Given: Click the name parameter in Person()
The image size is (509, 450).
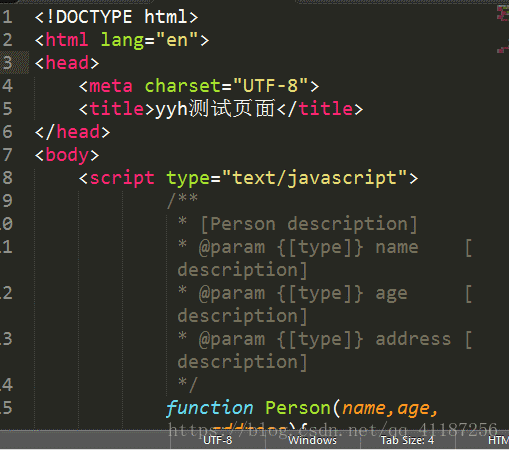Looking at the screenshot, I should pos(364,409).
